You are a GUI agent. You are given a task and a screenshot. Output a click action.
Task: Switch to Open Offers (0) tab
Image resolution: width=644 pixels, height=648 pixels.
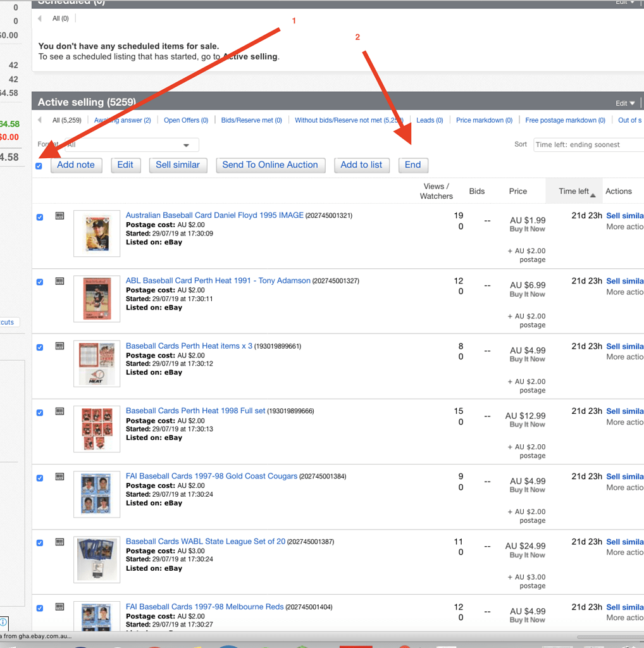point(186,120)
